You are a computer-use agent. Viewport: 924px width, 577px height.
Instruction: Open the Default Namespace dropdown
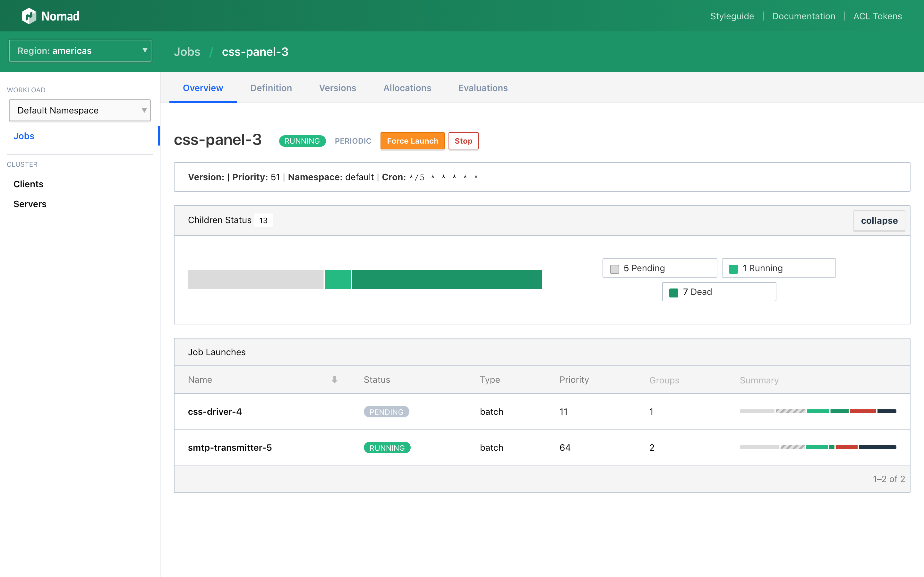(x=80, y=110)
